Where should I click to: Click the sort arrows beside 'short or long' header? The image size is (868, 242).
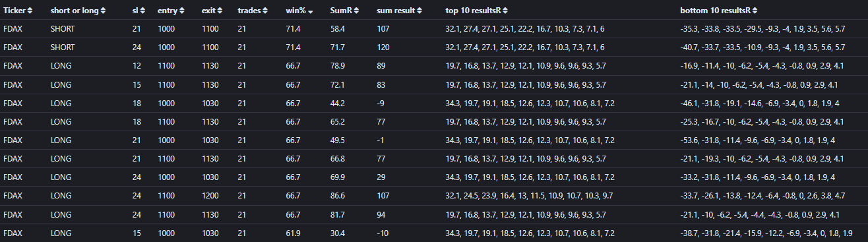click(103, 11)
